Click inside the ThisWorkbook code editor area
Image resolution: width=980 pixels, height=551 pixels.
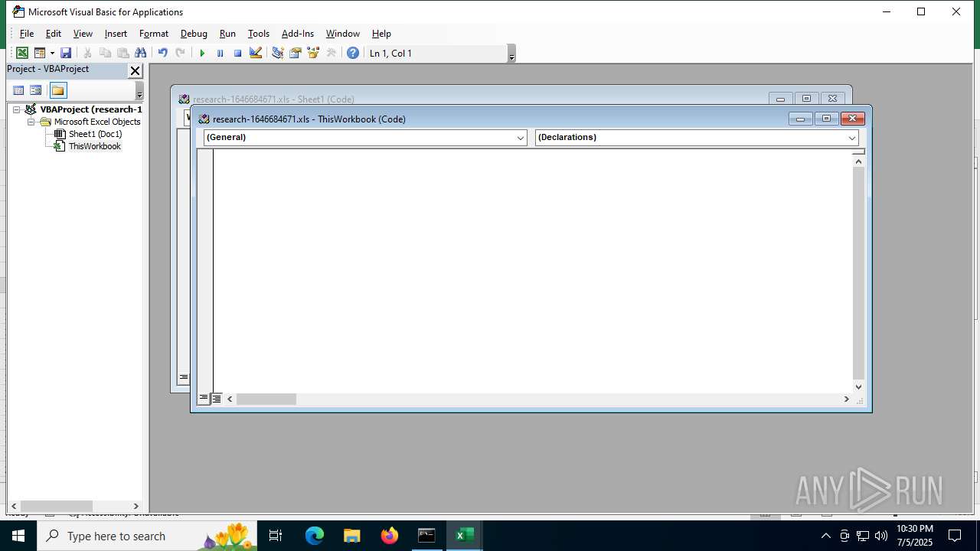(532, 270)
